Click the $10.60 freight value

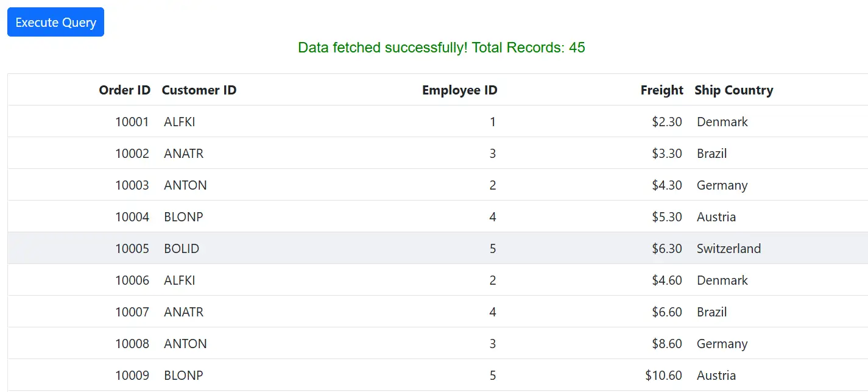point(664,376)
